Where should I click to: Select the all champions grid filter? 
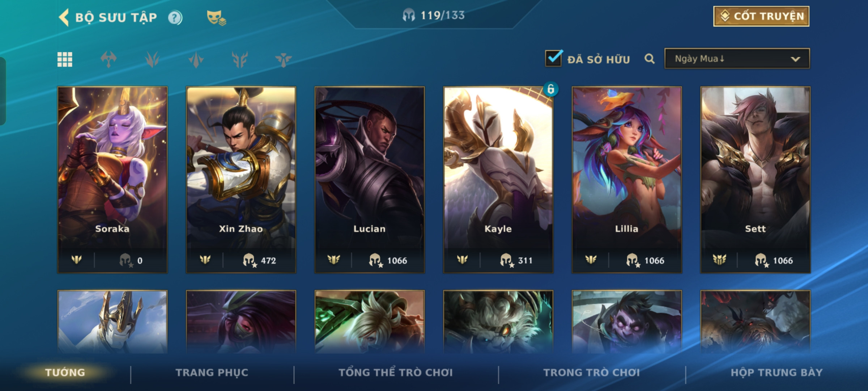coord(65,59)
